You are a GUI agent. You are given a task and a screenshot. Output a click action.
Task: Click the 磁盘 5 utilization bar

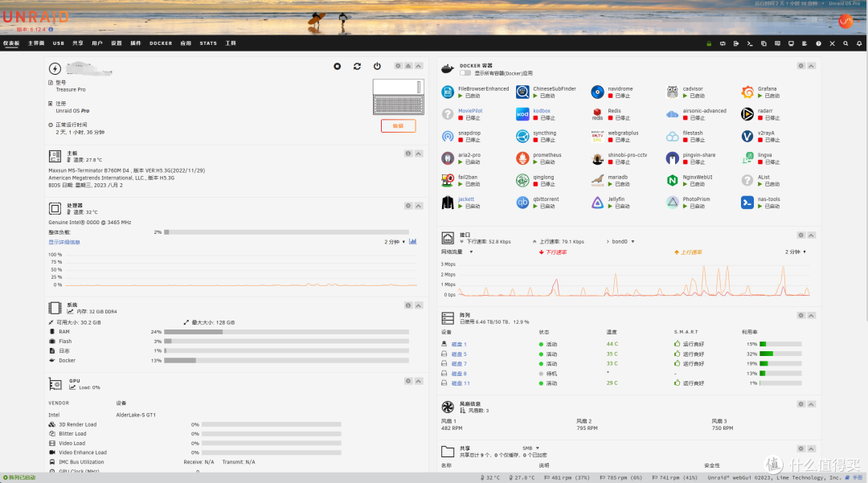pyautogui.click(x=780, y=354)
